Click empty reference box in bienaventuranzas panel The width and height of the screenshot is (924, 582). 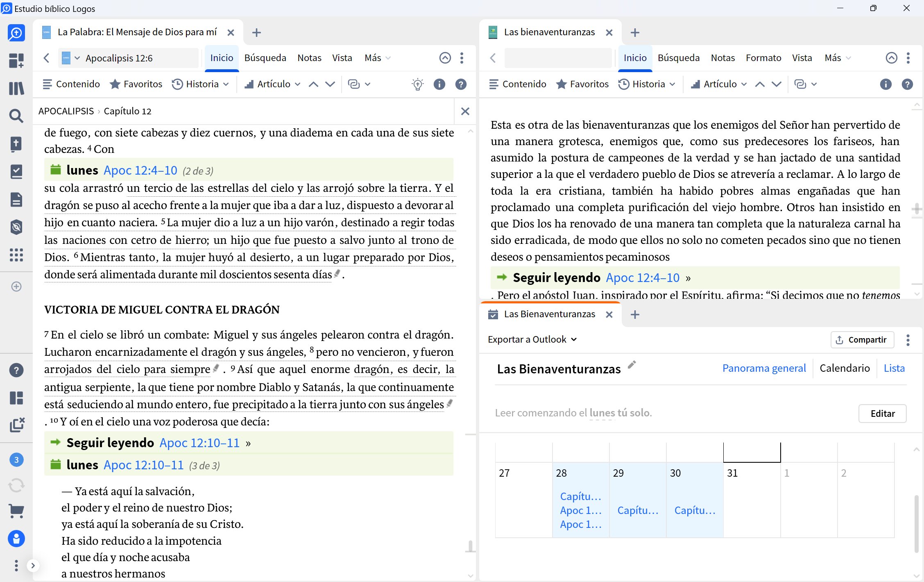[x=557, y=58]
